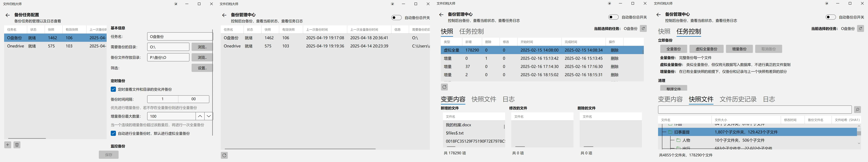Click the 任务名 input field
The height and width of the screenshot is (162, 868).
tap(180, 36)
